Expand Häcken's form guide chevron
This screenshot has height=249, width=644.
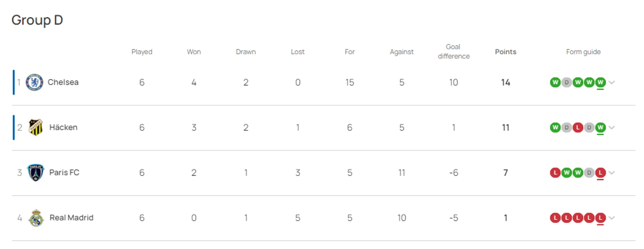pyautogui.click(x=612, y=128)
